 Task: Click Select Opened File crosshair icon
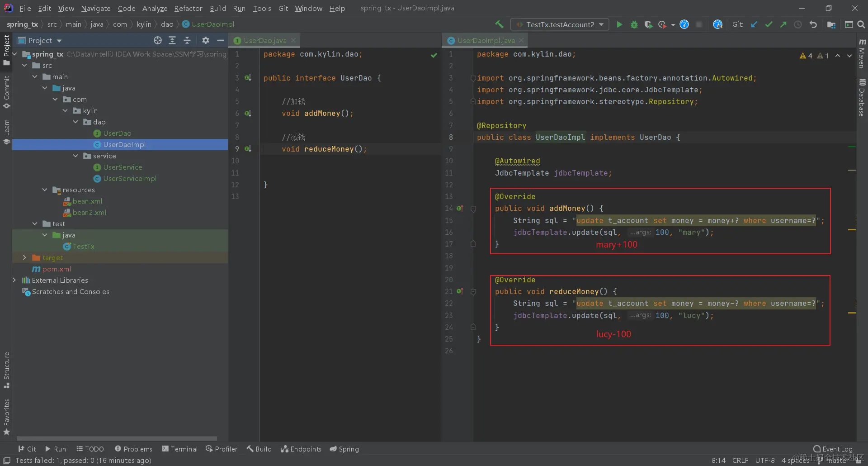[x=157, y=40]
